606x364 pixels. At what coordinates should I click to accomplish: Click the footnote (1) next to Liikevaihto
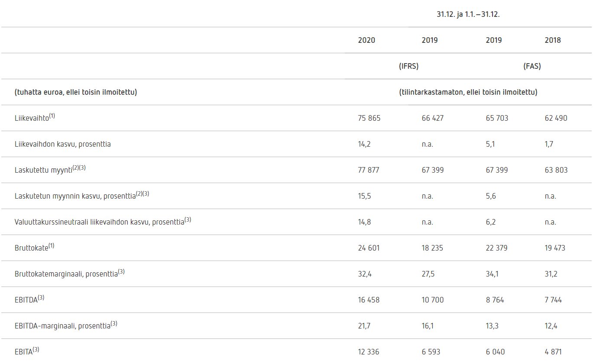pos(52,116)
